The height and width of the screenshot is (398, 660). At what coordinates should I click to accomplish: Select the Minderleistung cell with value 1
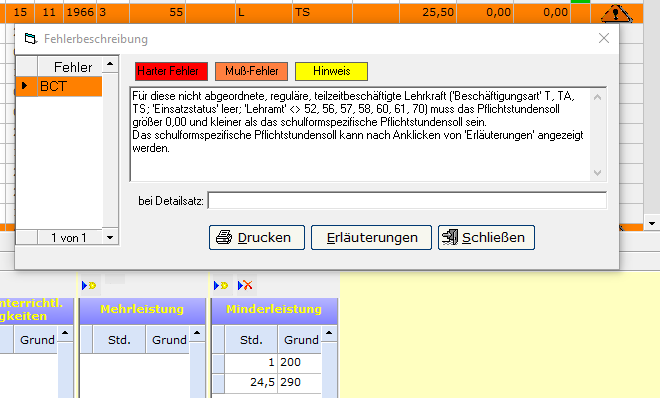click(x=251, y=363)
